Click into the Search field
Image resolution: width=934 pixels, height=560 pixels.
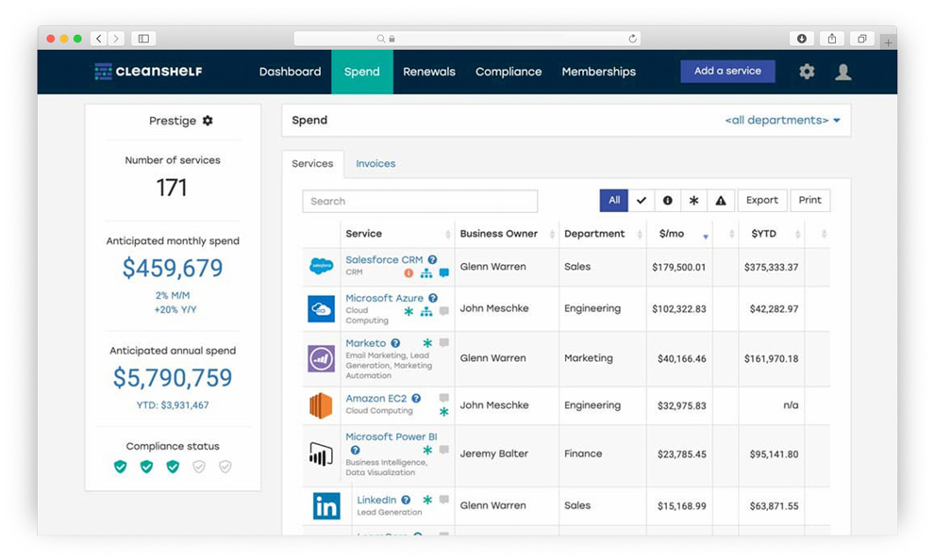[420, 201]
